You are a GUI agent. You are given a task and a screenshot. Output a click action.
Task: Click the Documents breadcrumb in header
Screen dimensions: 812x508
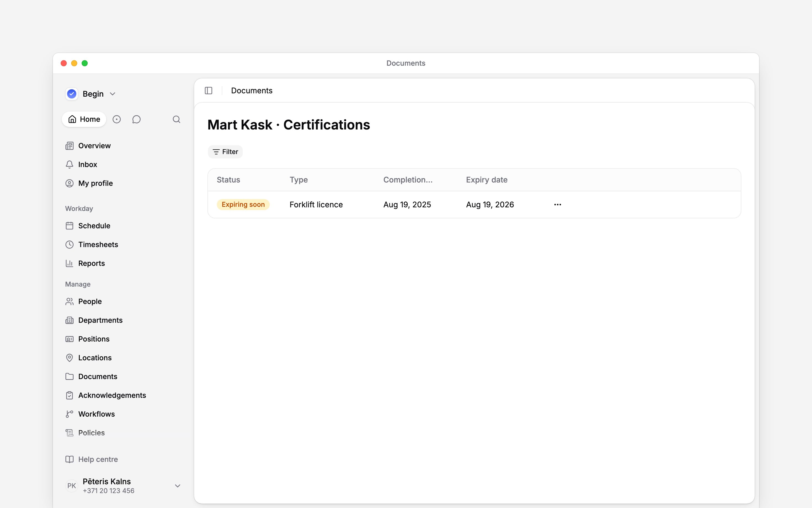(x=252, y=91)
